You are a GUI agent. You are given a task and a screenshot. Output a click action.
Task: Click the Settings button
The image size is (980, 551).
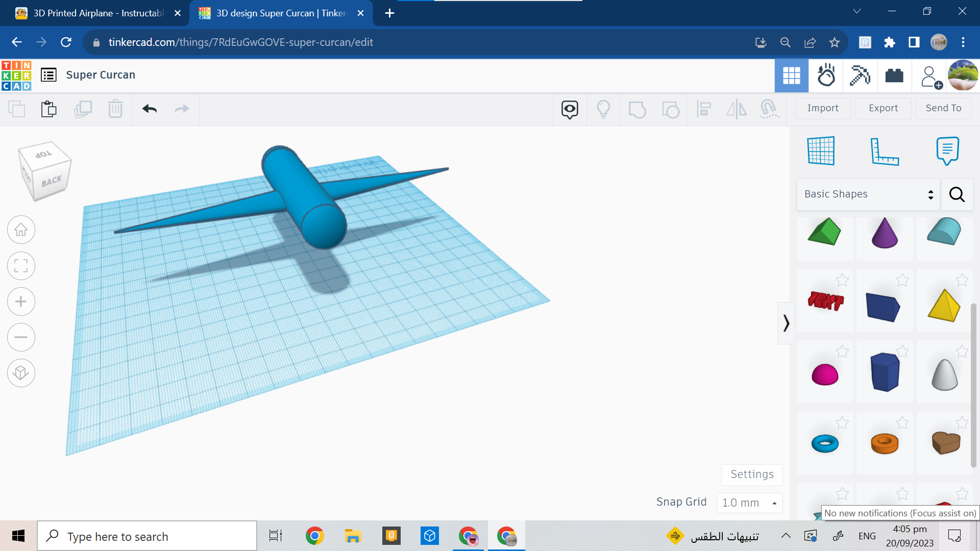752,474
